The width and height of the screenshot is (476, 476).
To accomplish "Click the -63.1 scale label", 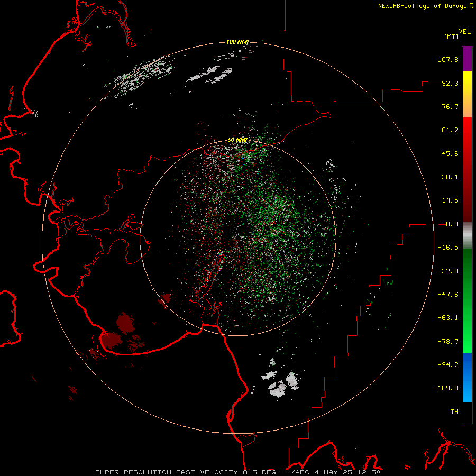I will (x=448, y=318).
